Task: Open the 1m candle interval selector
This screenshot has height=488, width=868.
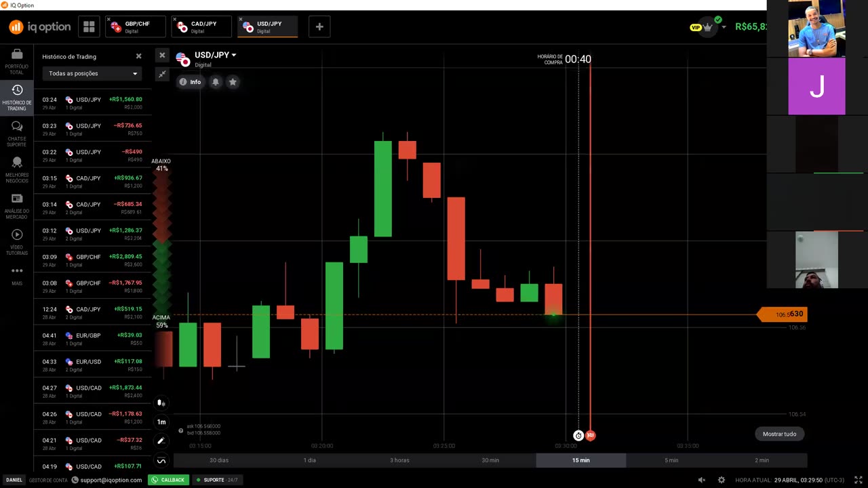Action: coord(161,422)
